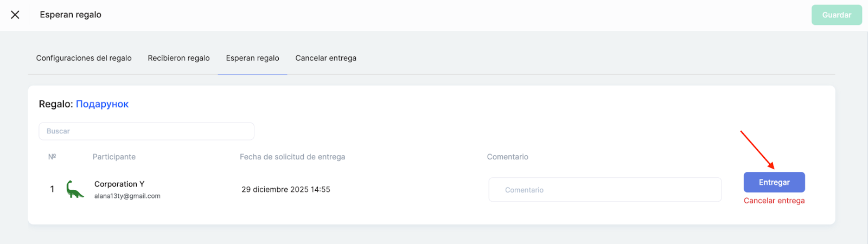This screenshot has width=868, height=244.
Task: Click the green dinosaur participant avatar
Action: coord(75,189)
